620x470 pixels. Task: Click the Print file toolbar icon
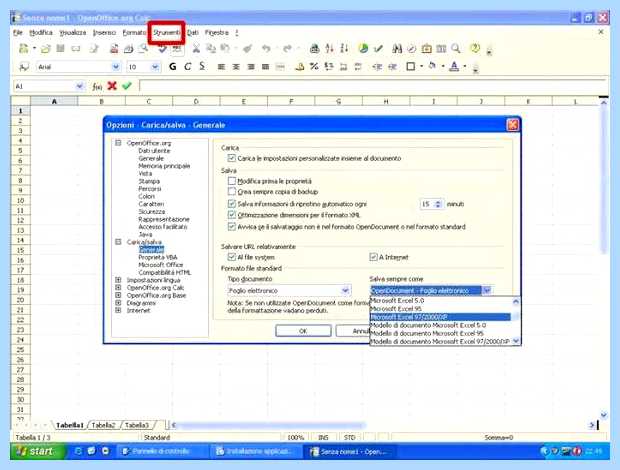click(x=129, y=49)
